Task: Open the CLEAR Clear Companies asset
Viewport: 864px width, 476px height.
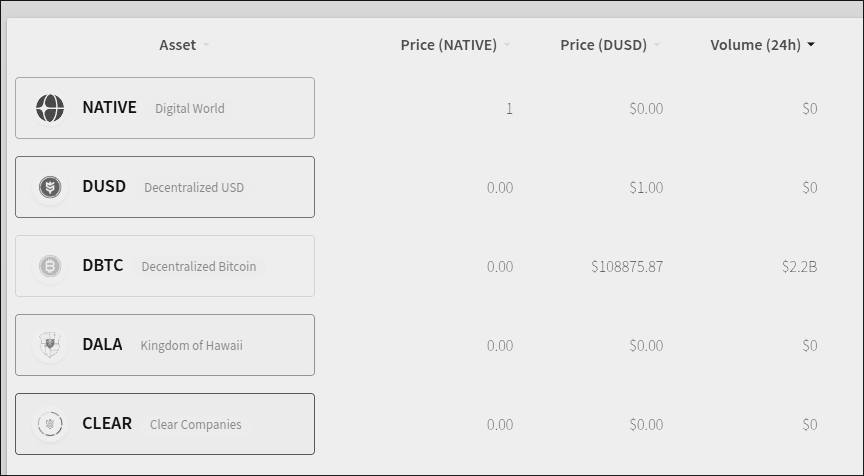Action: tap(165, 424)
